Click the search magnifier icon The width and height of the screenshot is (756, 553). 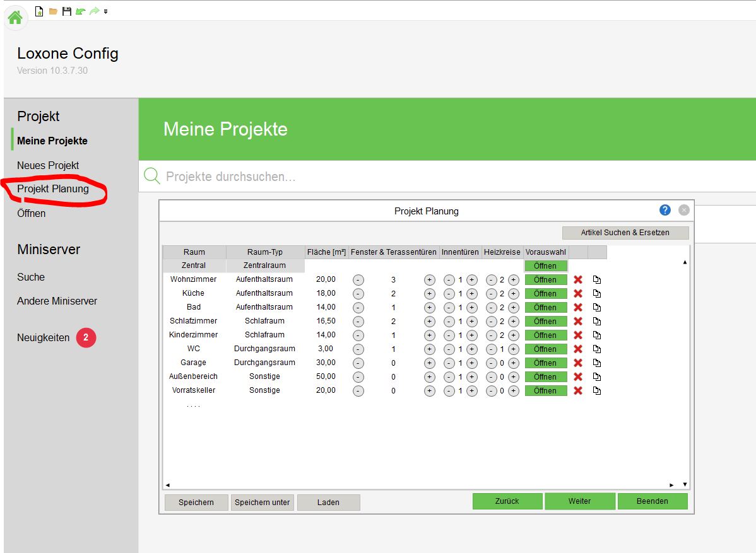point(152,176)
